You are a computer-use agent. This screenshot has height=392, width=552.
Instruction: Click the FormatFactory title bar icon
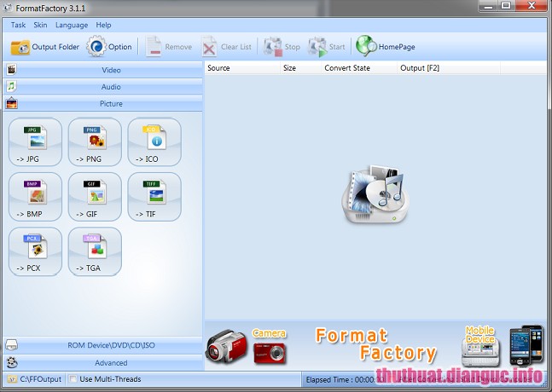point(7,8)
